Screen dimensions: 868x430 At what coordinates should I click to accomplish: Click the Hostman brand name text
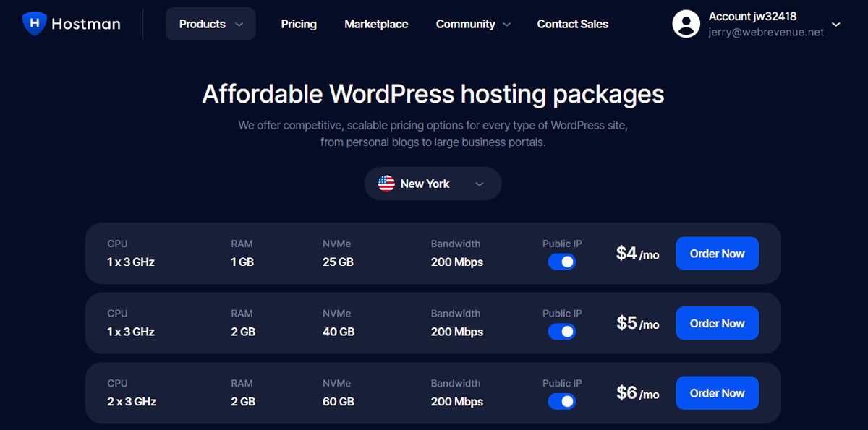click(x=86, y=24)
